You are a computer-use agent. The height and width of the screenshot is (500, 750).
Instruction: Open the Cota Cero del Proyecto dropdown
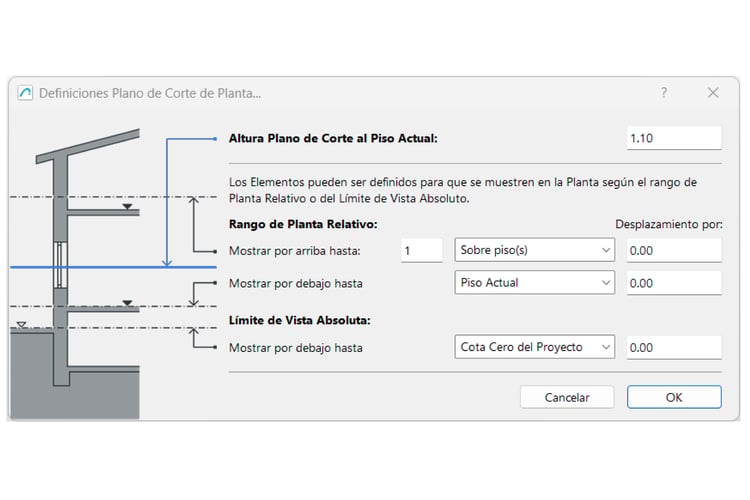tap(534, 347)
